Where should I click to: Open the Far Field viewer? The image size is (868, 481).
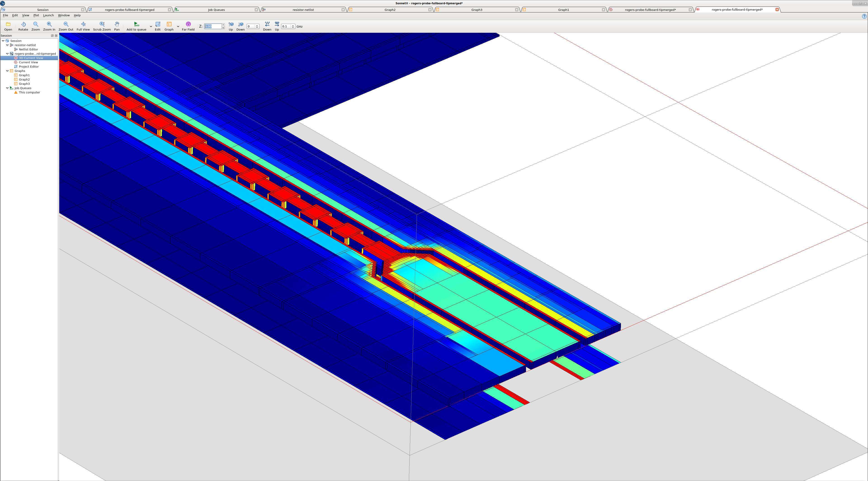[188, 26]
